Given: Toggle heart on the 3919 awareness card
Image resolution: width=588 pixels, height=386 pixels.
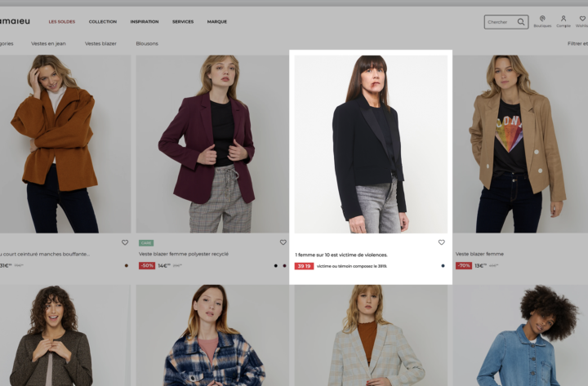Looking at the screenshot, I should pos(441,242).
